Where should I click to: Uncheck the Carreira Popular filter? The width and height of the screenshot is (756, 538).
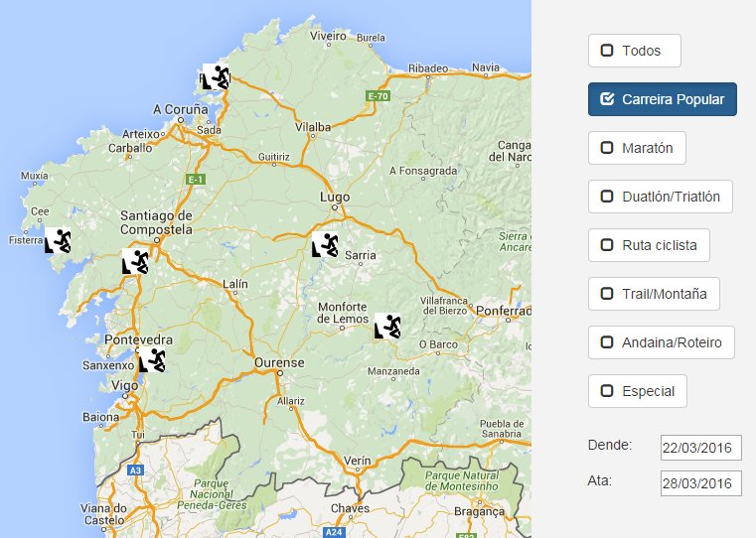tap(663, 99)
